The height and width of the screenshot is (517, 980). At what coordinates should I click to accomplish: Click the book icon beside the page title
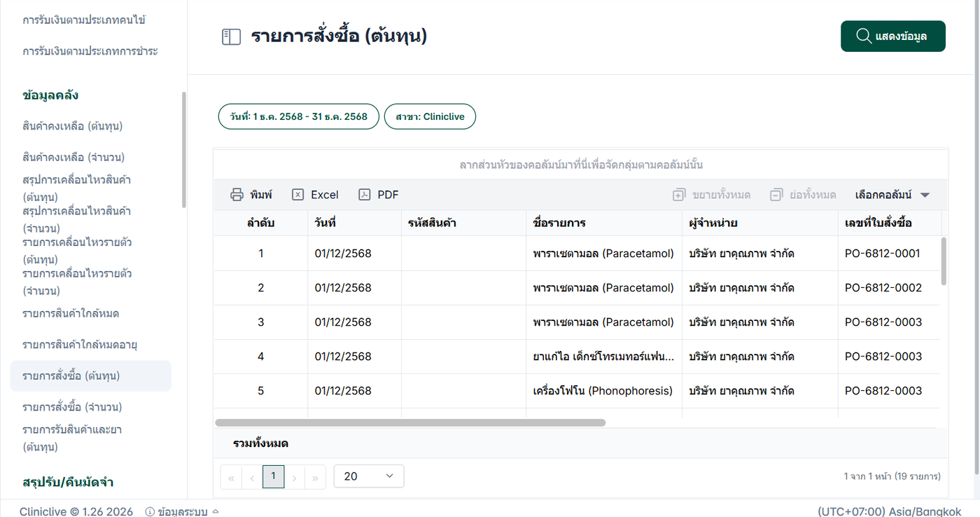231,37
